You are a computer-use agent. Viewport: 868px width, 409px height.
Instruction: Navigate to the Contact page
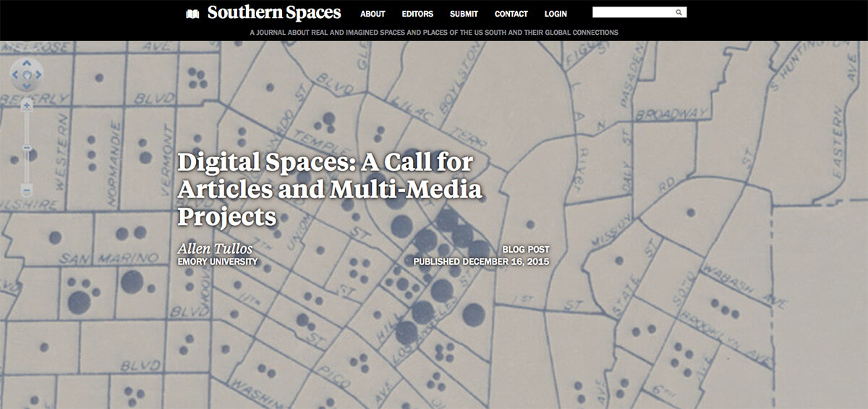[x=511, y=14]
